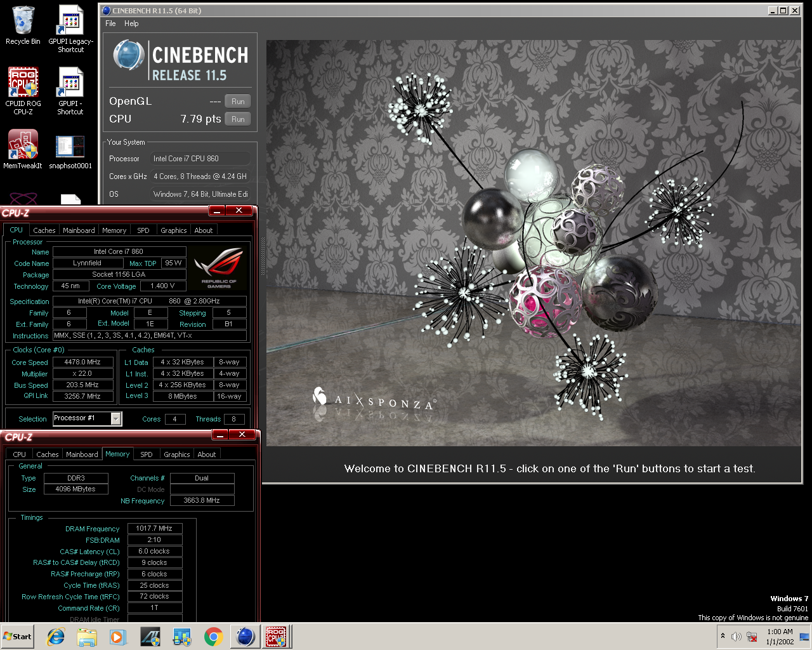Open Internet Explorer from the taskbar

(56, 637)
